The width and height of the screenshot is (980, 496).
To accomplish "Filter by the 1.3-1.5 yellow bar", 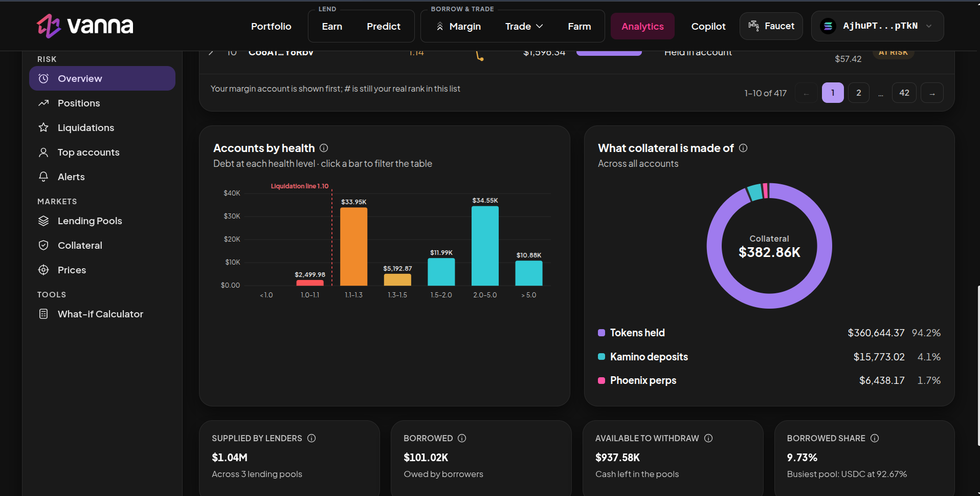I will tap(397, 279).
